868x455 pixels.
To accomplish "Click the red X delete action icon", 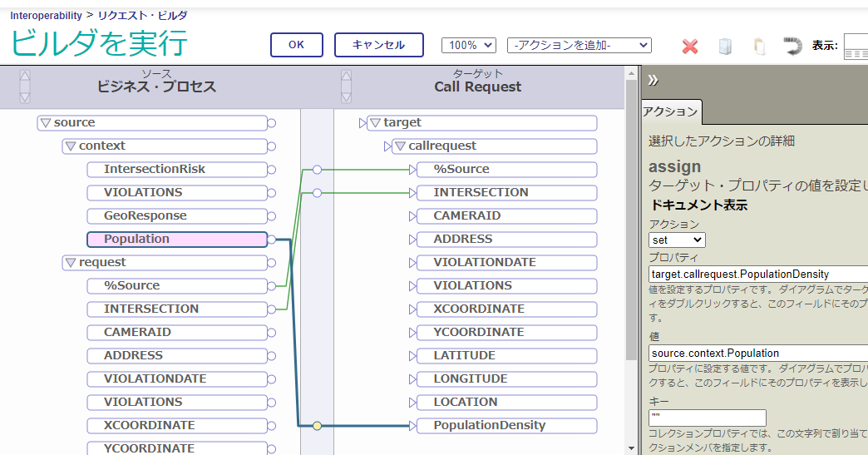I will 690,46.
